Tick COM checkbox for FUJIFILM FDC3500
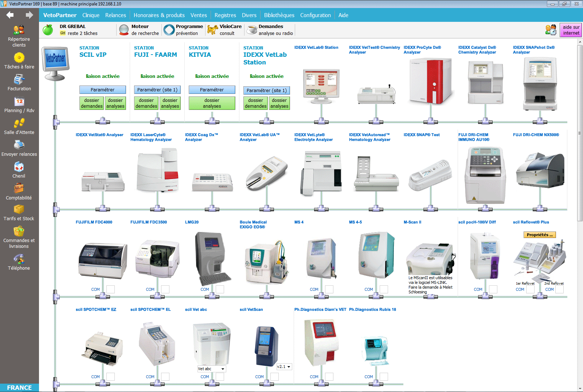583x392 pixels. coord(165,289)
